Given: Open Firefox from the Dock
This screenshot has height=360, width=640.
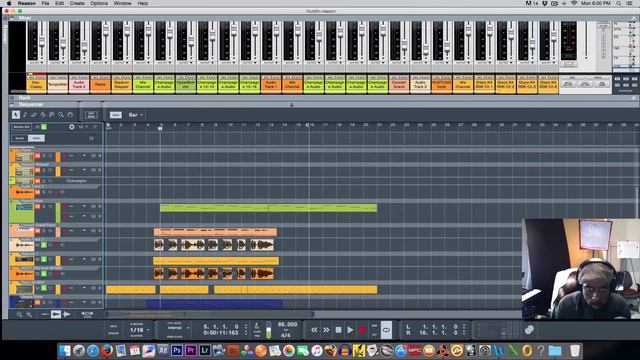Looking at the screenshot, I should point(107,350).
